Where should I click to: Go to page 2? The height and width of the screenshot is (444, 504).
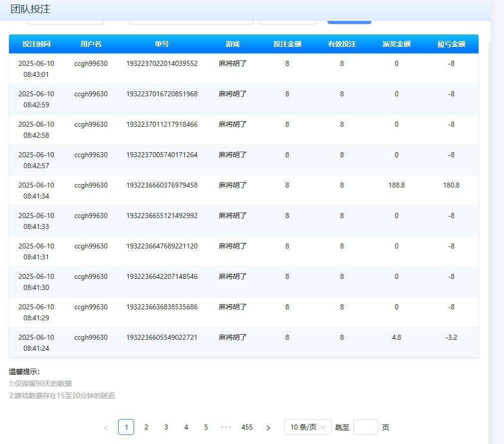(x=146, y=427)
